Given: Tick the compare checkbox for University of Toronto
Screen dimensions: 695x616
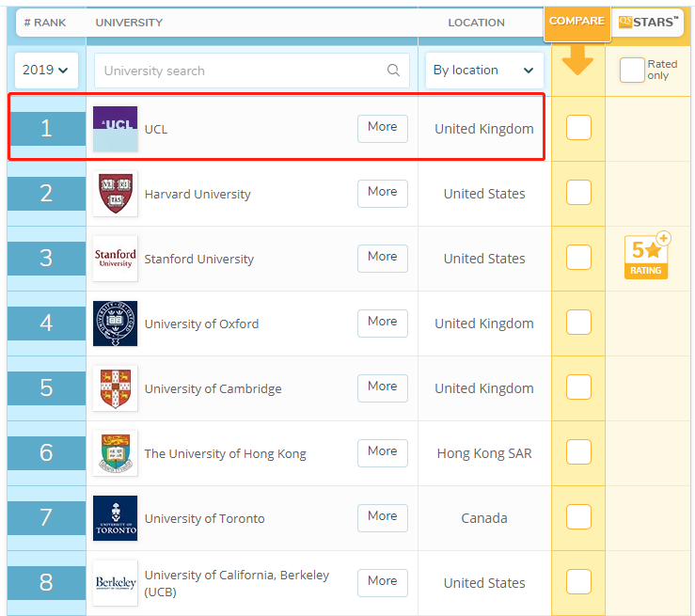Looking at the screenshot, I should click(578, 516).
